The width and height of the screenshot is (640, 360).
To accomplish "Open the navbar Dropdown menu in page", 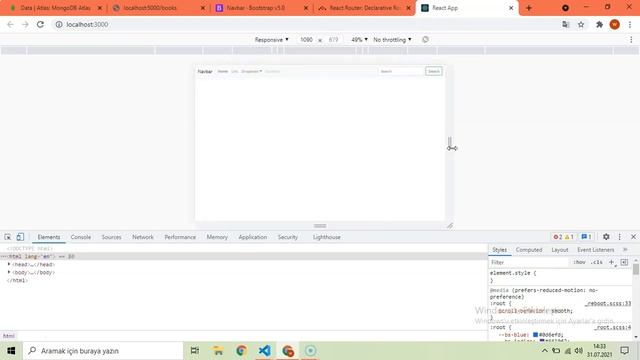I will tap(251, 71).
